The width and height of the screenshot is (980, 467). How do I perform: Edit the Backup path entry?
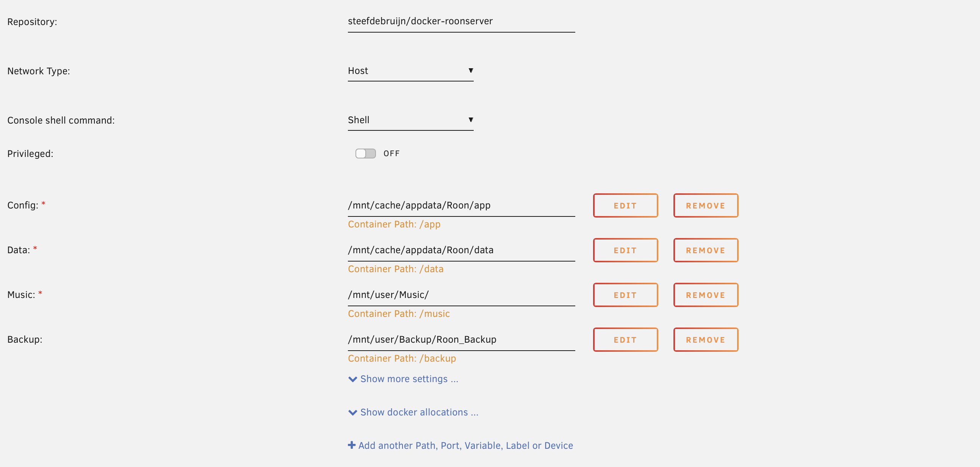625,340
